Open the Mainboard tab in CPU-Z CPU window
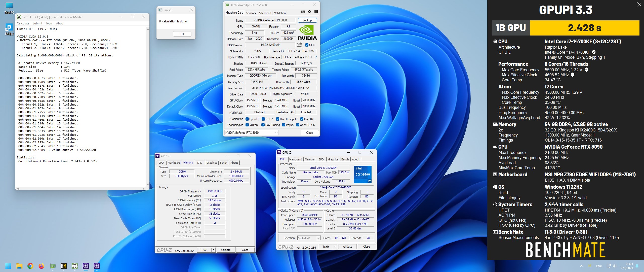The height and width of the screenshot is (272, 644). pos(295,159)
